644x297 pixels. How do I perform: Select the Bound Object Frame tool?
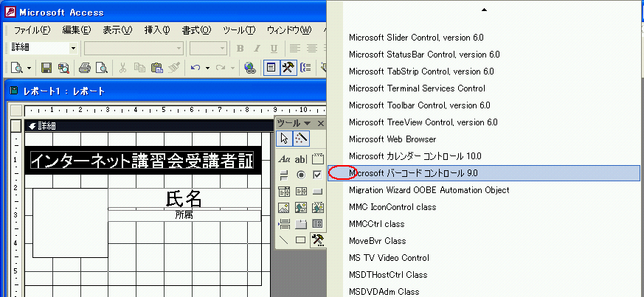click(x=318, y=208)
